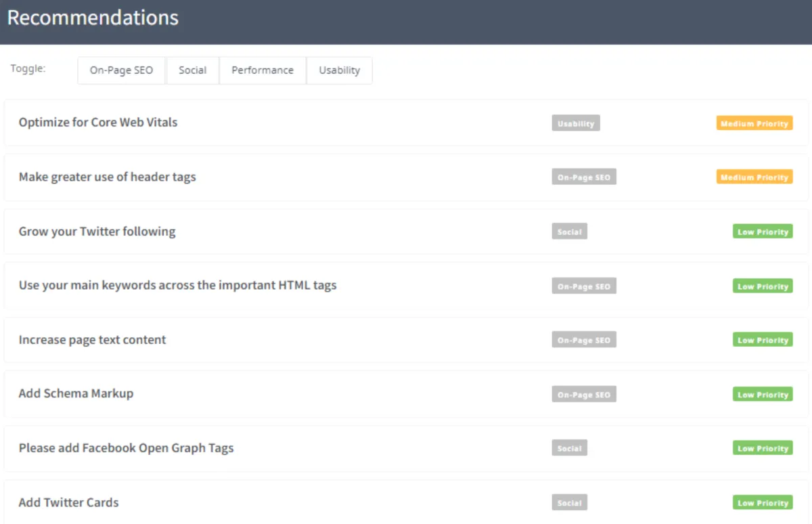
Task: Toggle the Usability filter button
Action: pyautogui.click(x=340, y=70)
